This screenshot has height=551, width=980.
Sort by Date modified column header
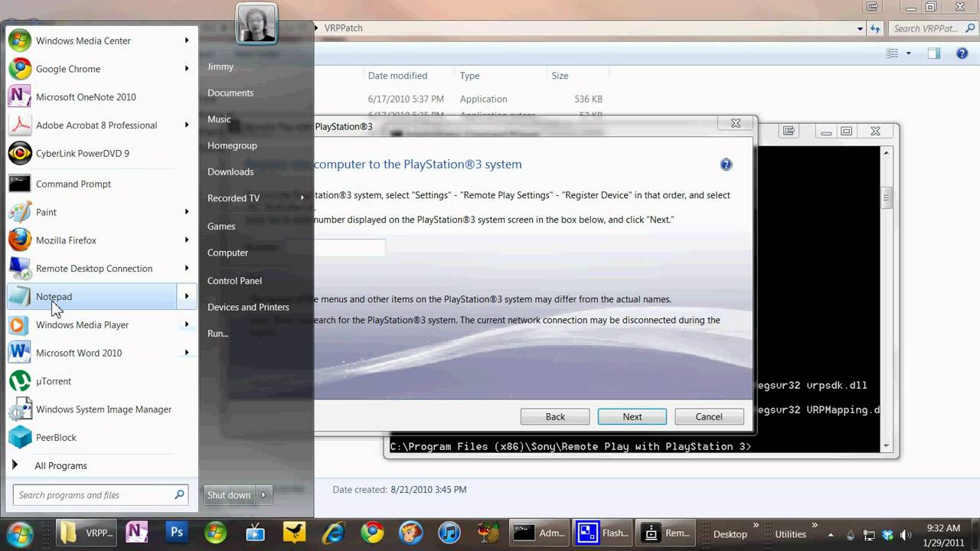point(397,76)
